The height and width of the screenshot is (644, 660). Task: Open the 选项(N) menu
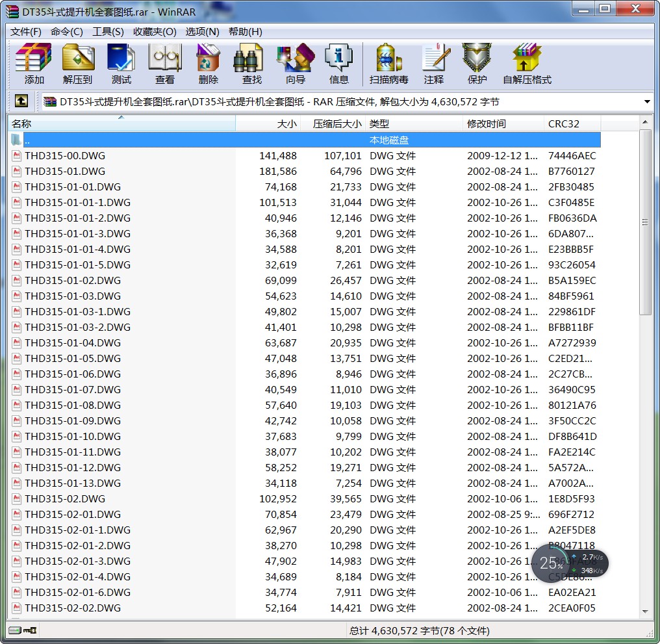pyautogui.click(x=203, y=32)
